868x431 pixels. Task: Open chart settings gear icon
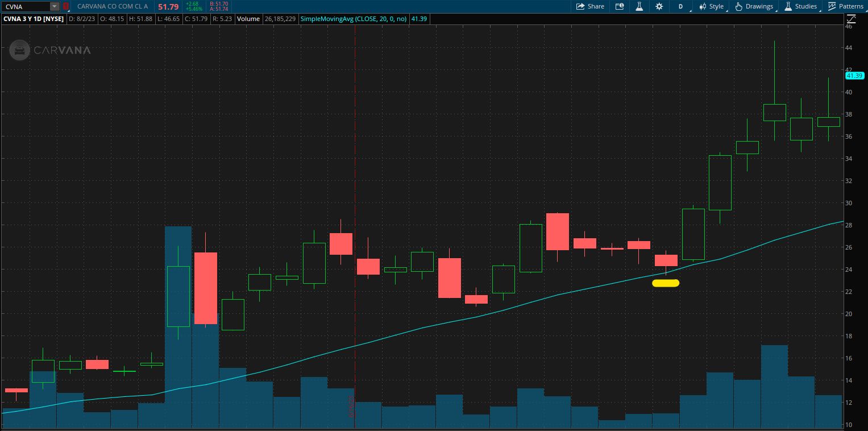click(x=659, y=6)
